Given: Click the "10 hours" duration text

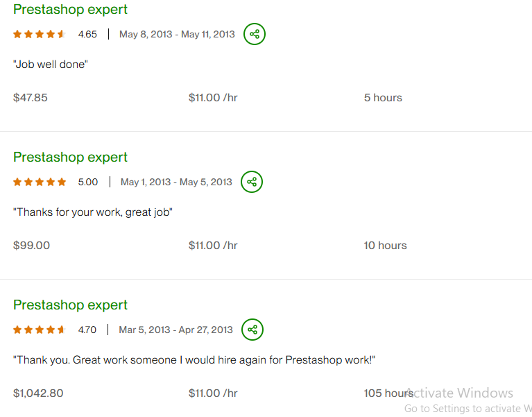Looking at the screenshot, I should [x=385, y=246].
